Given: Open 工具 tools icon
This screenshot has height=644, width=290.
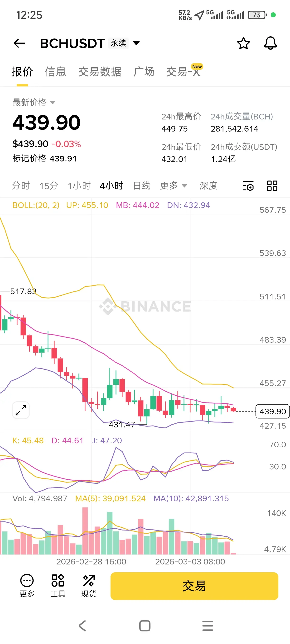Looking at the screenshot, I should pyautogui.click(x=58, y=586).
